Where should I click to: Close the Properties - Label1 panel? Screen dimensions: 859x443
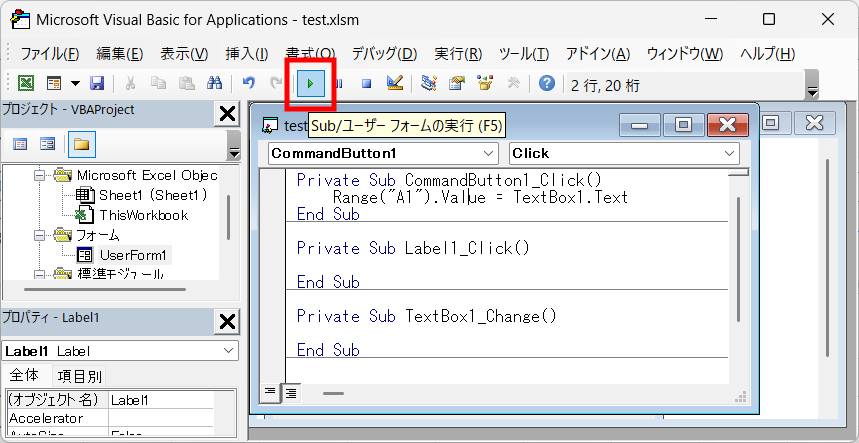click(x=227, y=322)
